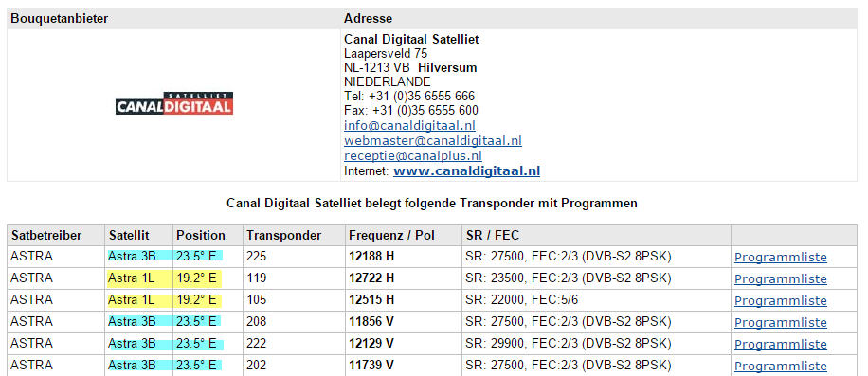Open Programmliste for transponder 208
The height and width of the screenshot is (376, 868).
click(x=781, y=322)
